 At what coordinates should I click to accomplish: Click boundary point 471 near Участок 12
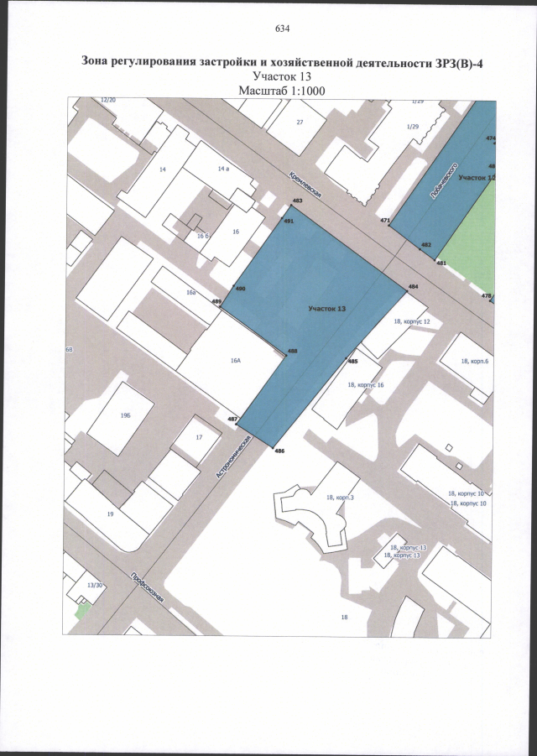point(391,225)
